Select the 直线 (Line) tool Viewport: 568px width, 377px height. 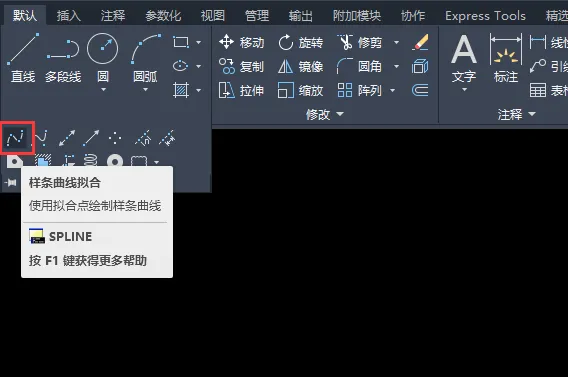(x=23, y=57)
